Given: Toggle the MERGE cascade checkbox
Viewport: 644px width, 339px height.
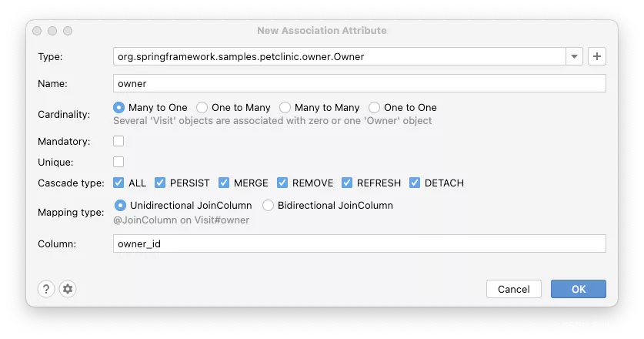Looking at the screenshot, I should pos(224,183).
